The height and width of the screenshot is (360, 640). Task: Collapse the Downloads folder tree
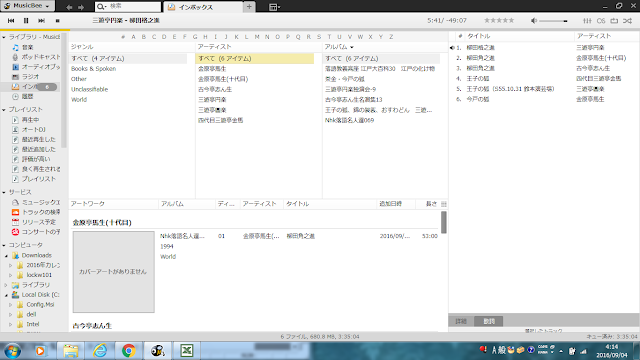point(6,256)
